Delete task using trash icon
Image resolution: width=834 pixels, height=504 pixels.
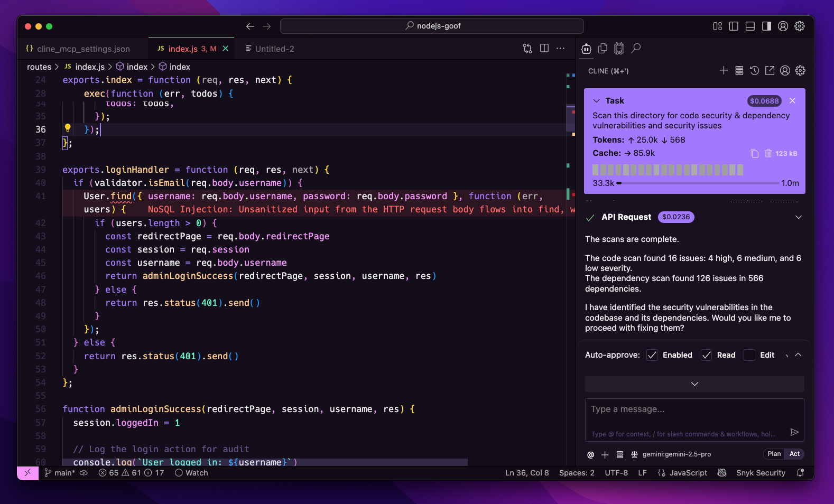(x=768, y=153)
